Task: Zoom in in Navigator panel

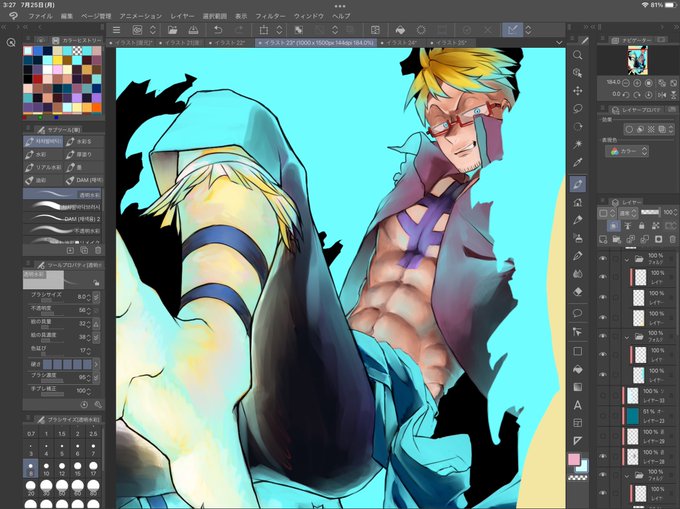Action: tap(637, 82)
